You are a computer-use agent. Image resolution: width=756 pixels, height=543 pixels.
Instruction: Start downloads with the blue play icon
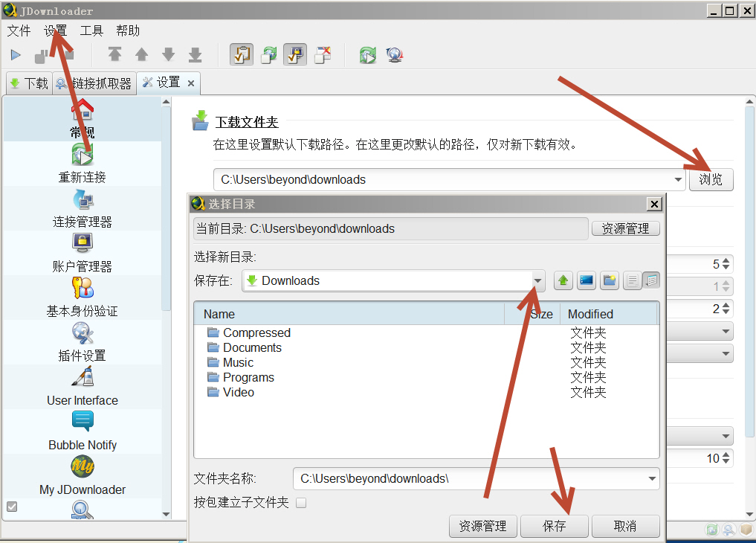point(16,55)
